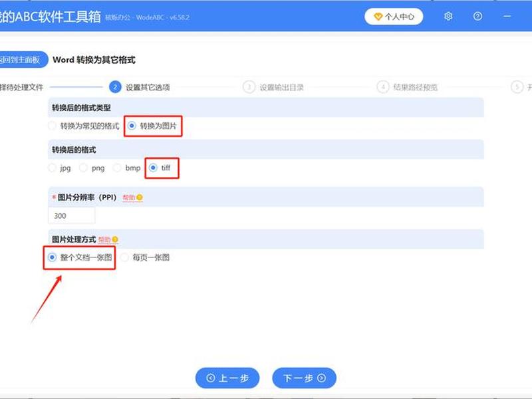Go to step 3 设置输出目录
Viewport: 532px width, 399px height.
click(x=273, y=87)
